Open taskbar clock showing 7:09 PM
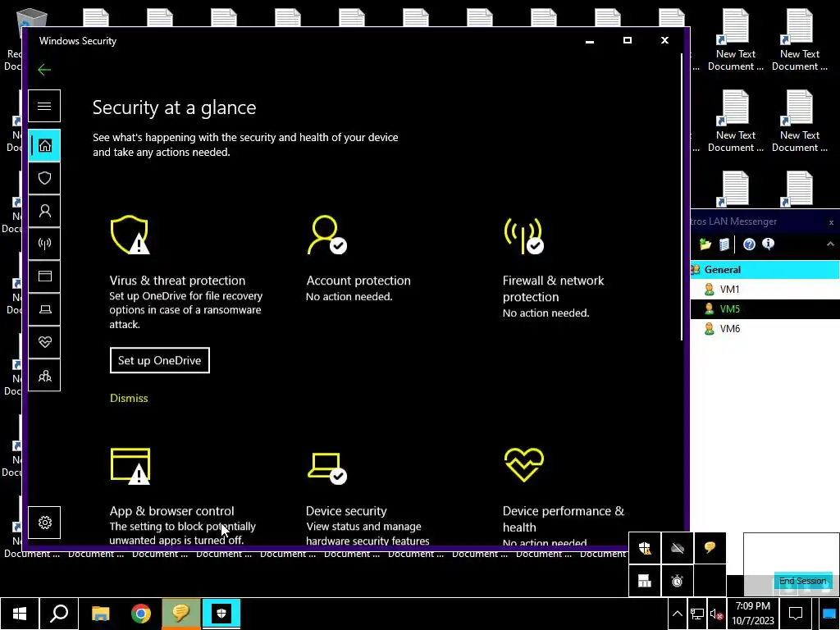The width and height of the screenshot is (840, 630). coord(753,614)
